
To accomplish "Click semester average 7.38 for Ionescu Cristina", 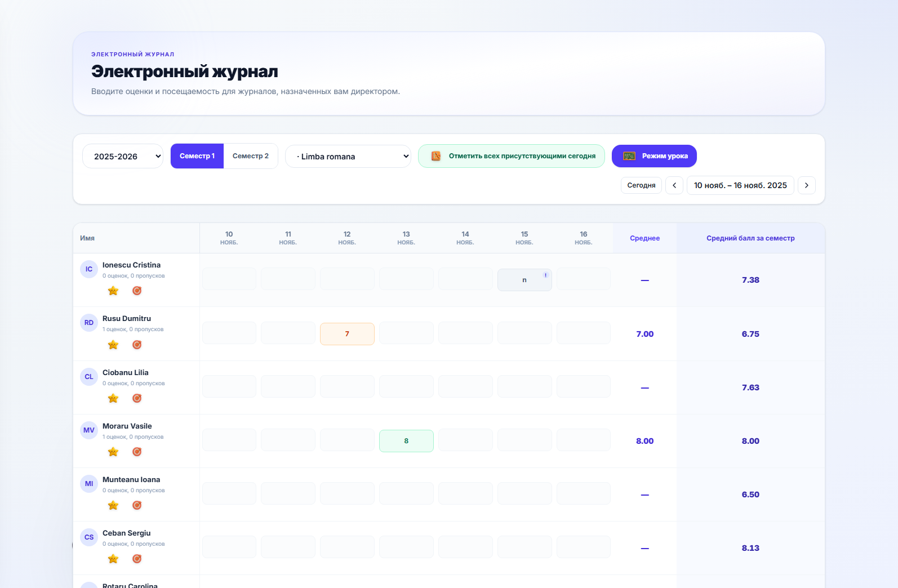I will pos(750,280).
